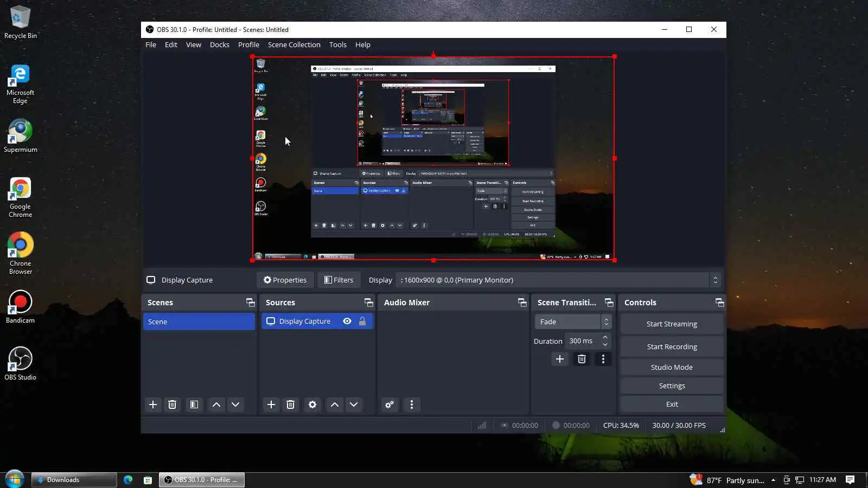Image resolution: width=868 pixels, height=488 pixels.
Task: Open Microsoft Edge desktop shortcut
Action: [20, 84]
